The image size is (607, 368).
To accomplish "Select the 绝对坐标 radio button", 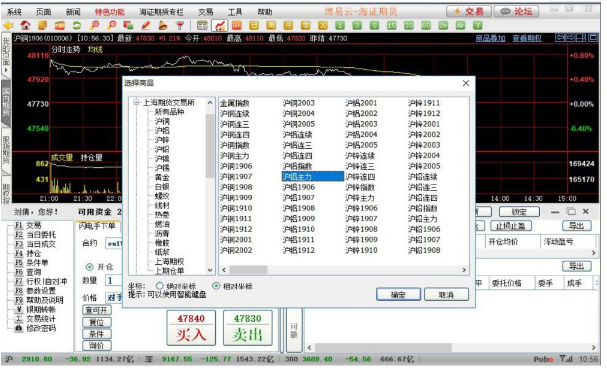I will pyautogui.click(x=159, y=286).
